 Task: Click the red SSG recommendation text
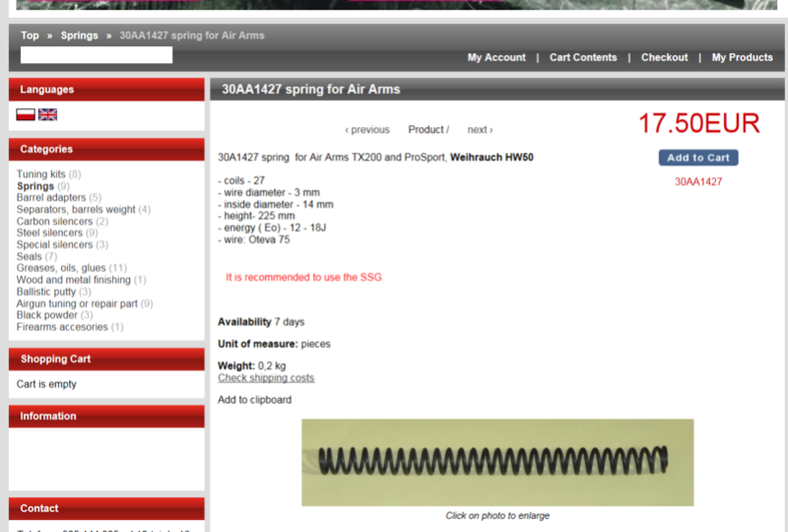(x=303, y=278)
